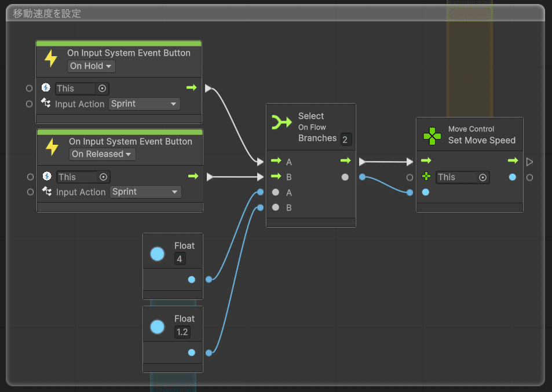
Task: Open the Sprint Input Action dropdown in On Hold node
Action: 144,104
